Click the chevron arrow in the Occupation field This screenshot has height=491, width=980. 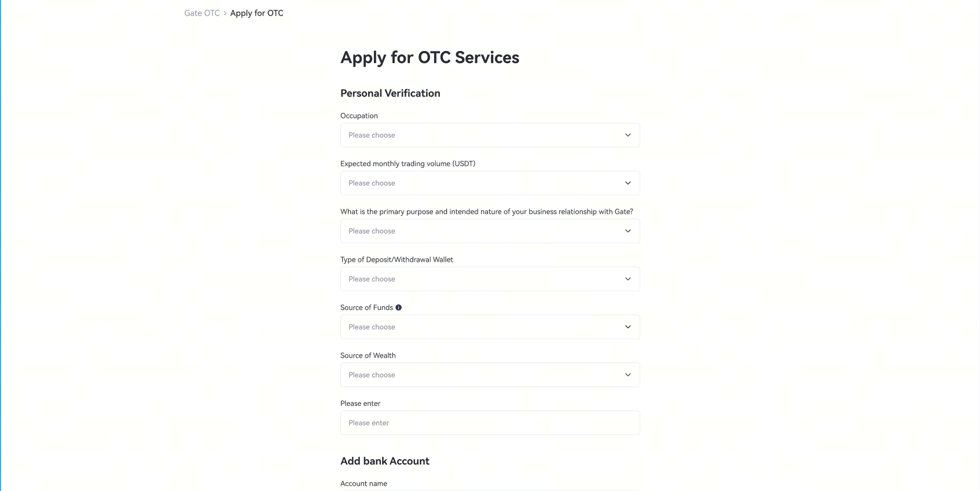coord(627,135)
